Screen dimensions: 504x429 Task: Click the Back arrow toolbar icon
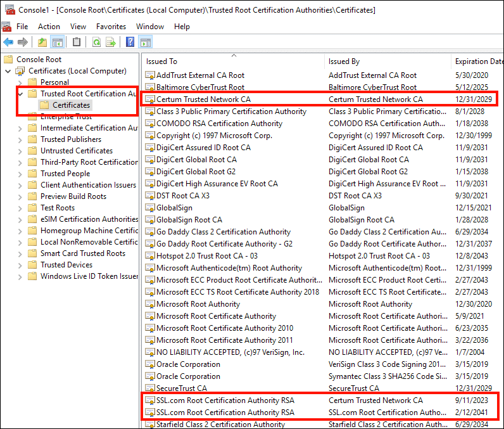[x=8, y=42]
